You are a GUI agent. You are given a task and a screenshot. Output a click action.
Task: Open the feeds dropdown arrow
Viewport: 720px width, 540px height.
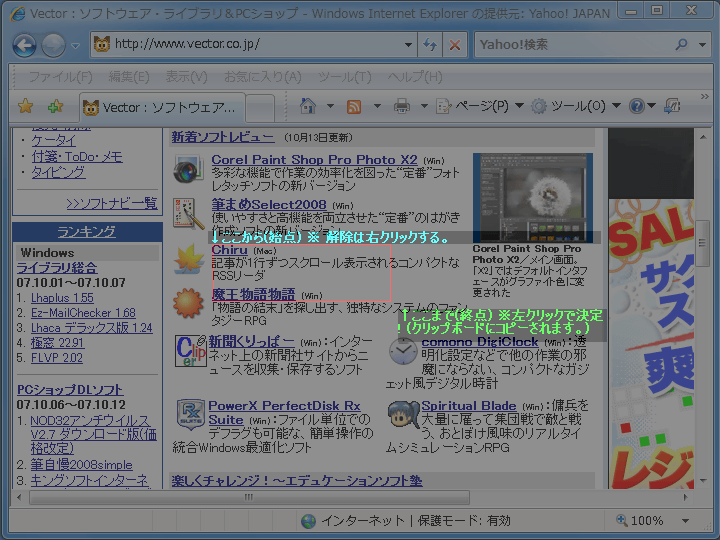click(x=377, y=107)
